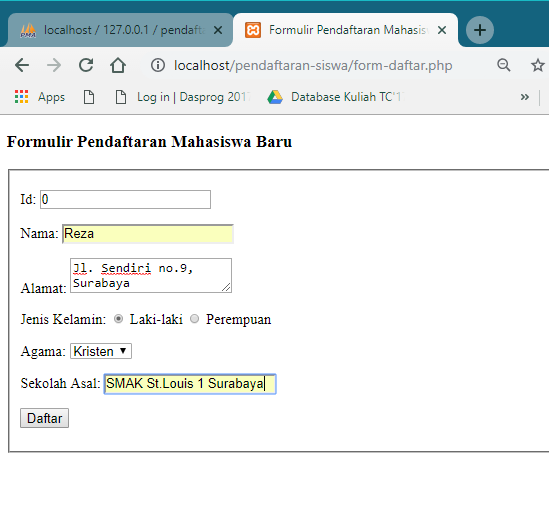
Task: Click inside the Alamat text area
Action: [x=151, y=275]
